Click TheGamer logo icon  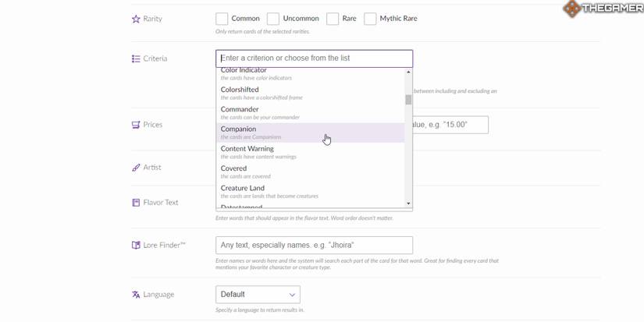[x=573, y=9]
